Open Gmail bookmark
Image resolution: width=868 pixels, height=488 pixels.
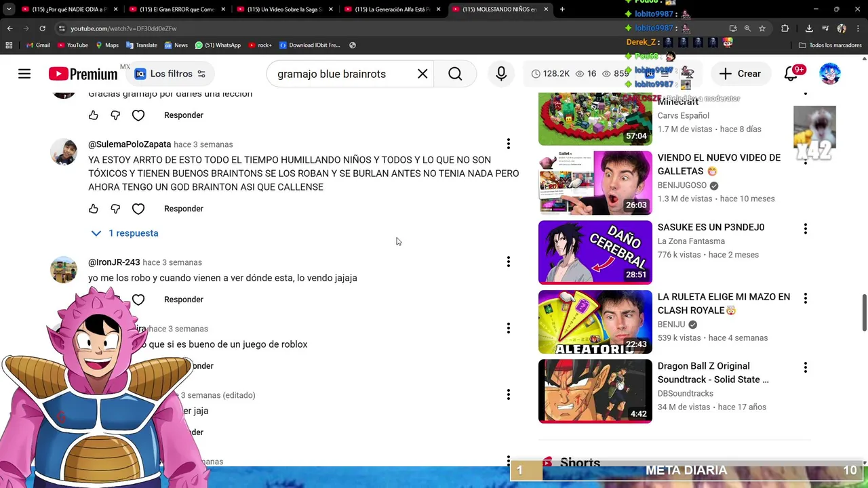(38, 45)
